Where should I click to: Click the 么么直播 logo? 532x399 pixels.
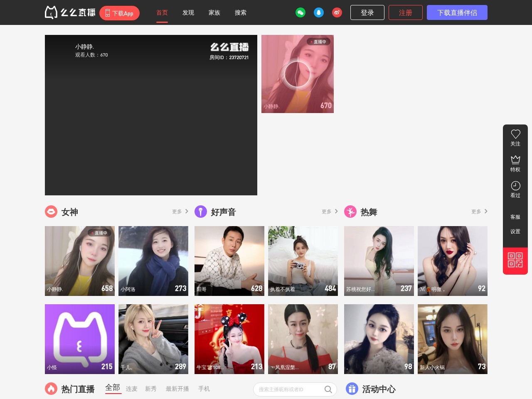point(70,12)
